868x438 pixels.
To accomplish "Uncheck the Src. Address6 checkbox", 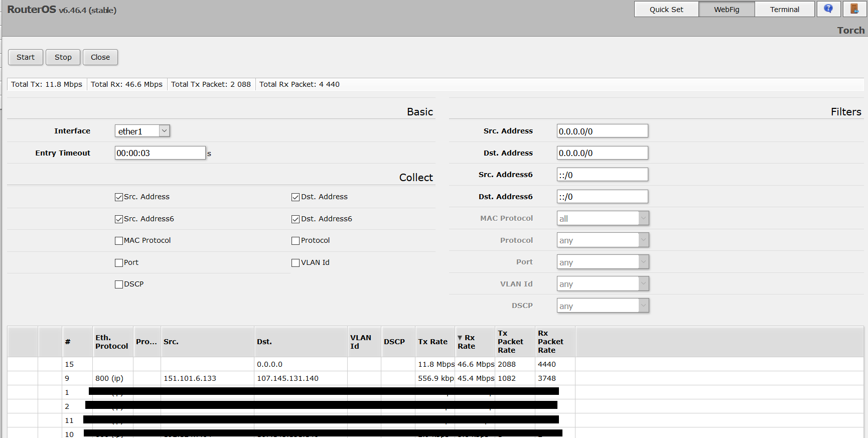I will point(119,219).
